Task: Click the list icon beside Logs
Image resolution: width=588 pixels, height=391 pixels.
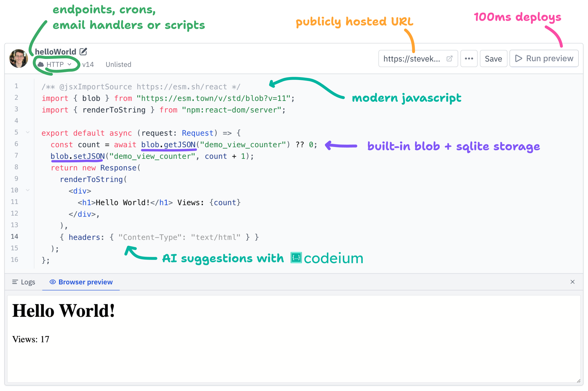Action: click(15, 282)
